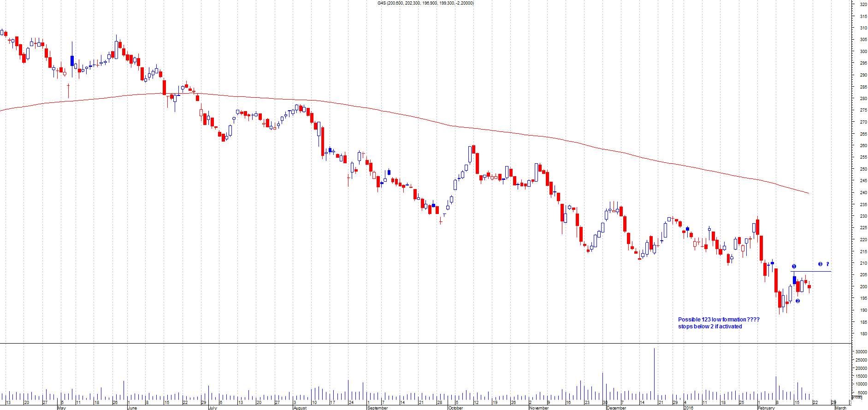868x410 pixels.
Task: Click the 'February' month label
Action: point(766,408)
